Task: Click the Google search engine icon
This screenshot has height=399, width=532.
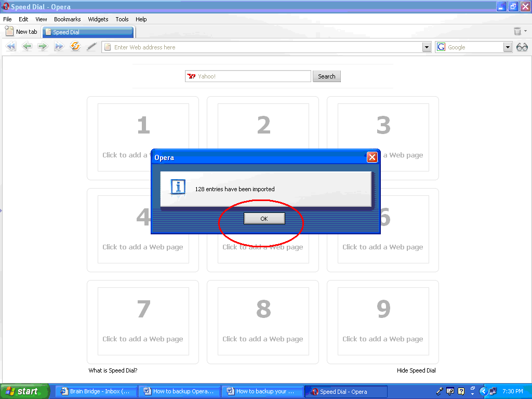Action: click(441, 47)
